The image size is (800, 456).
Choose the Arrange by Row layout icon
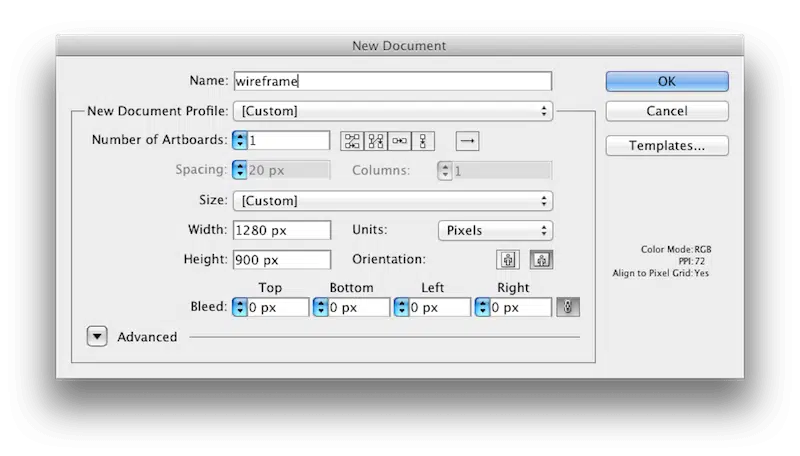[x=400, y=141]
